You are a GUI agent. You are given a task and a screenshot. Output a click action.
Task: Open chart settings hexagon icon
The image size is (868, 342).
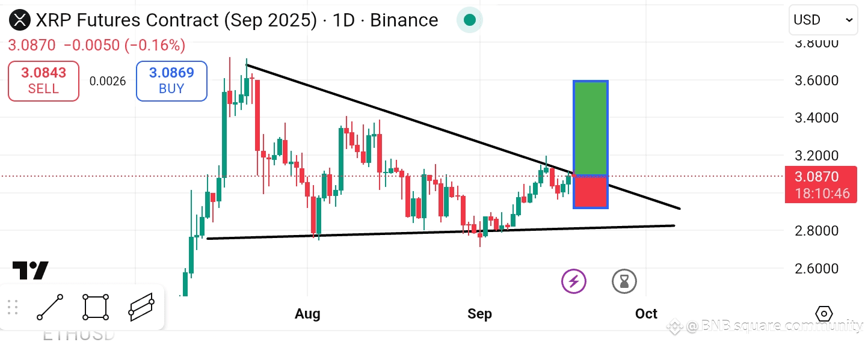tap(824, 314)
